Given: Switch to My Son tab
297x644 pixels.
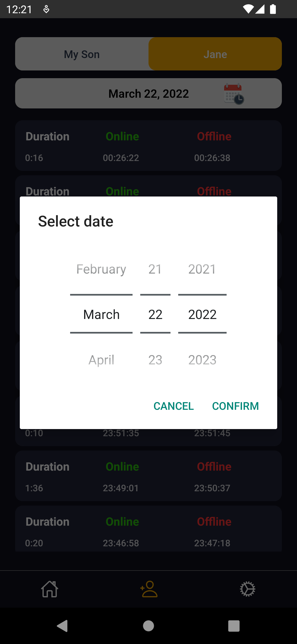Looking at the screenshot, I should click(82, 54).
